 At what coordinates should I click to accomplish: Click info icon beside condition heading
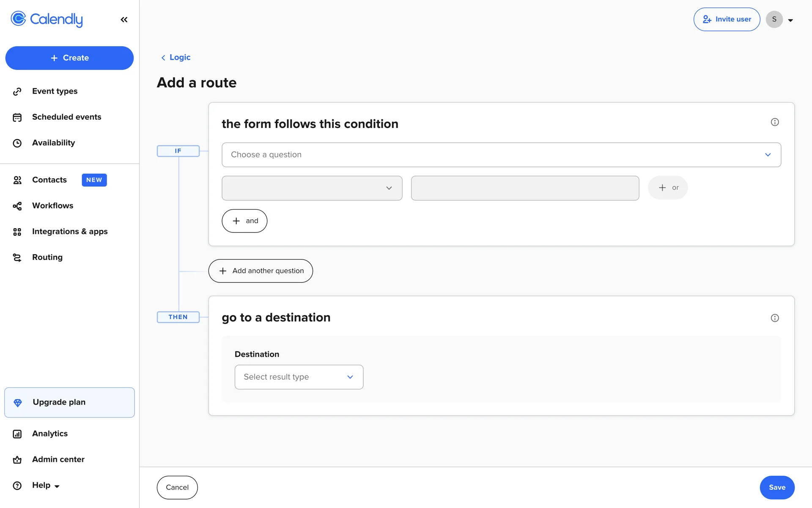pyautogui.click(x=774, y=122)
